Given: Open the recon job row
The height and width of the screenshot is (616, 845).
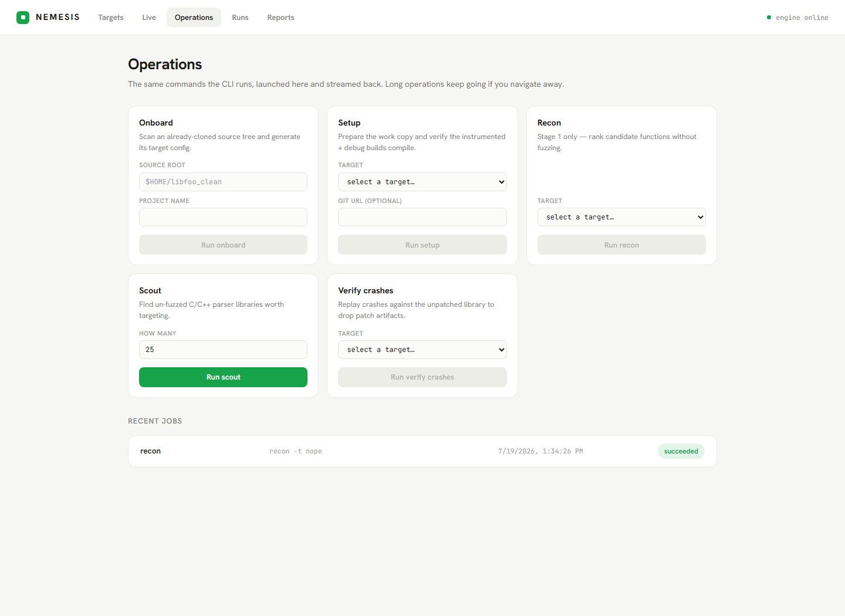Looking at the screenshot, I should (x=422, y=451).
